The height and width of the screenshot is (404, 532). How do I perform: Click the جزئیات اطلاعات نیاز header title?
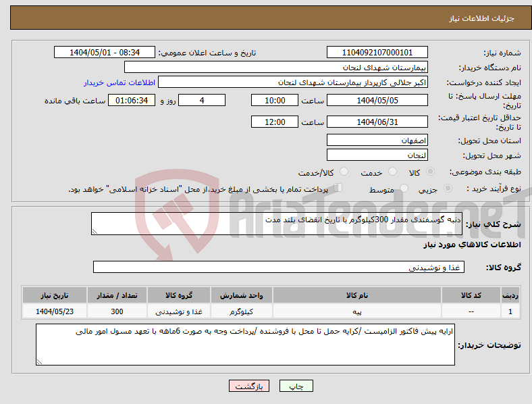point(482,18)
